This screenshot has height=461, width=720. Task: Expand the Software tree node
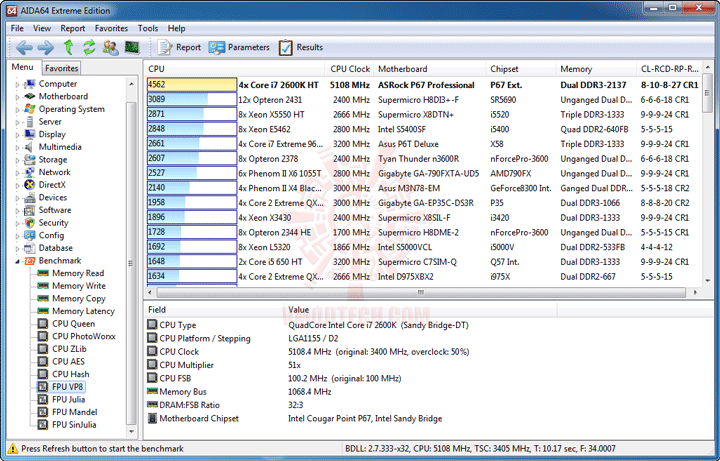pos(17,210)
